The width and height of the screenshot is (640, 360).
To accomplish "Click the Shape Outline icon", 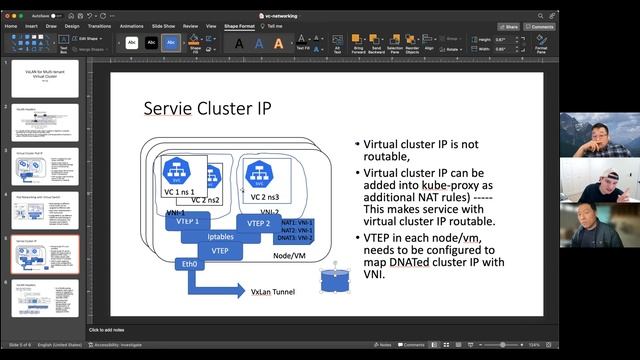I will (x=209, y=39).
